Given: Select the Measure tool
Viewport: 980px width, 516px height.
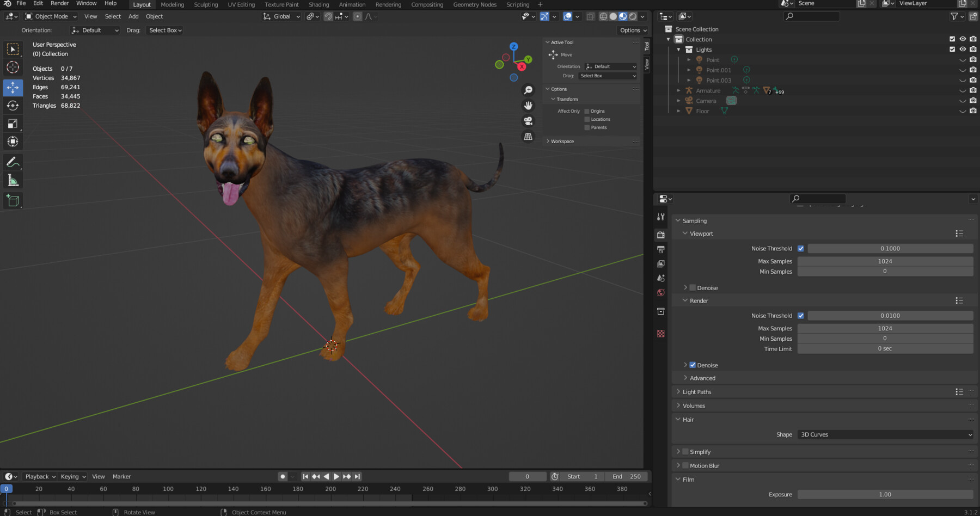Looking at the screenshot, I should (x=13, y=180).
